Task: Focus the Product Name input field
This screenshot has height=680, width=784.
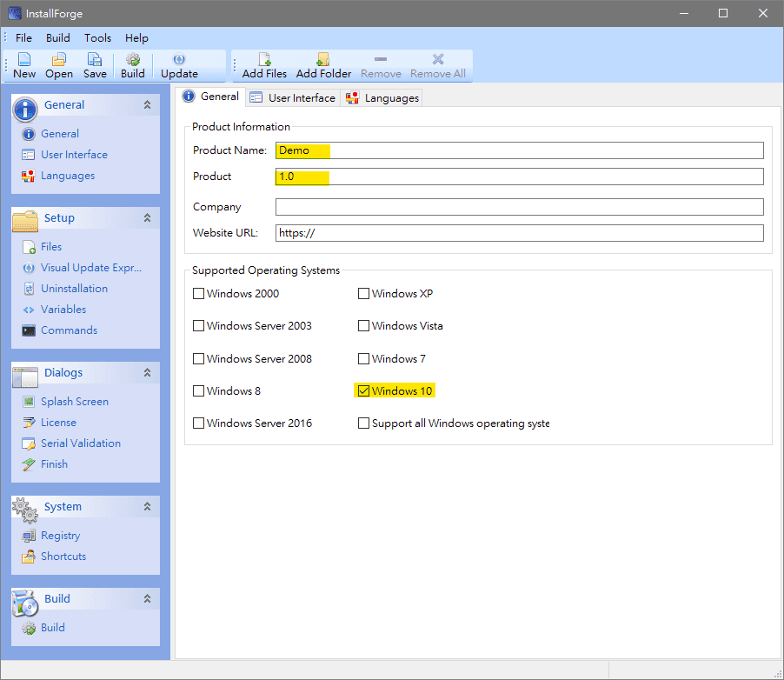Action: click(520, 150)
